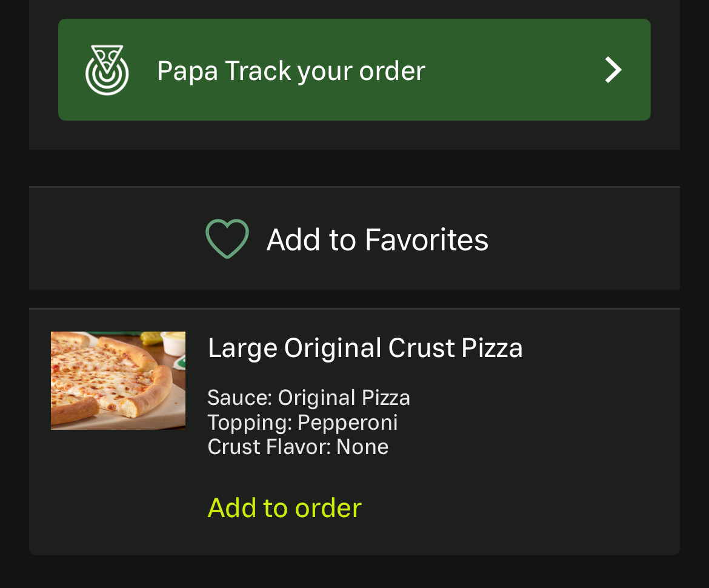
Task: Click the Sauce: Original Pizza line
Action: point(308,398)
